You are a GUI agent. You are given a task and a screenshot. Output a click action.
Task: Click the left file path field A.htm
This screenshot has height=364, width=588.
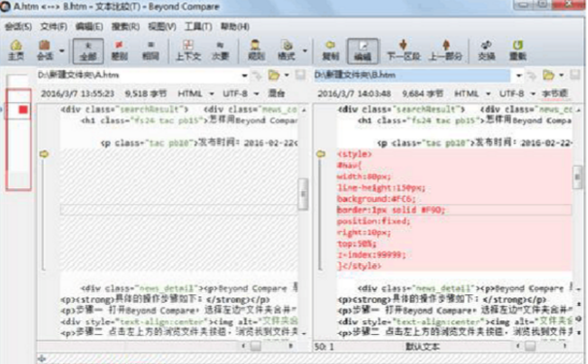point(138,76)
